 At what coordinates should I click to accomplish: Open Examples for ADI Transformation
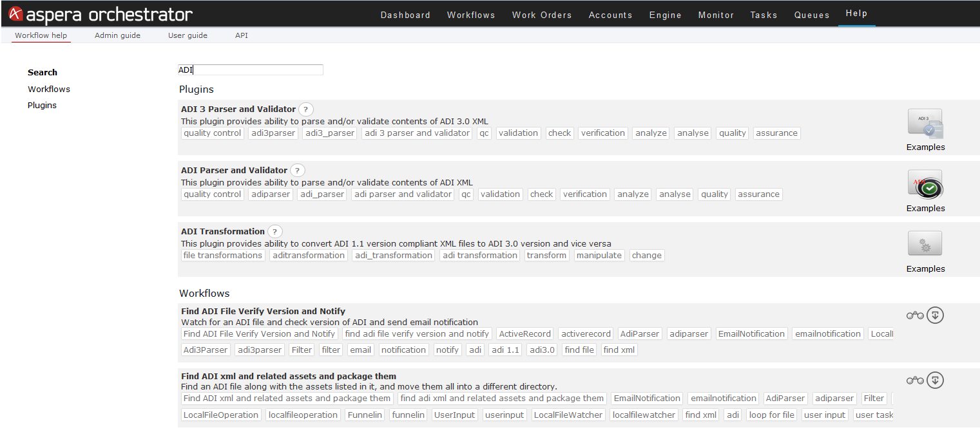click(925, 269)
